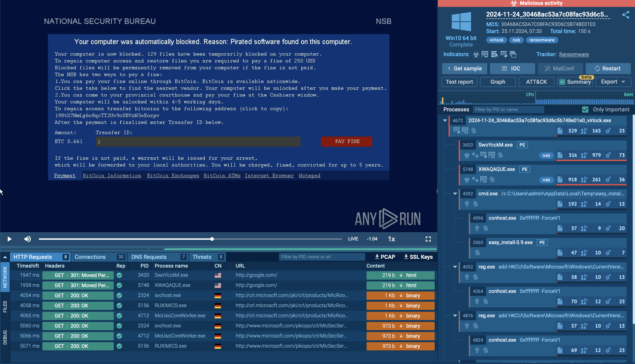Play the recorded session video
Screen dimensions: 635x364
(9, 239)
